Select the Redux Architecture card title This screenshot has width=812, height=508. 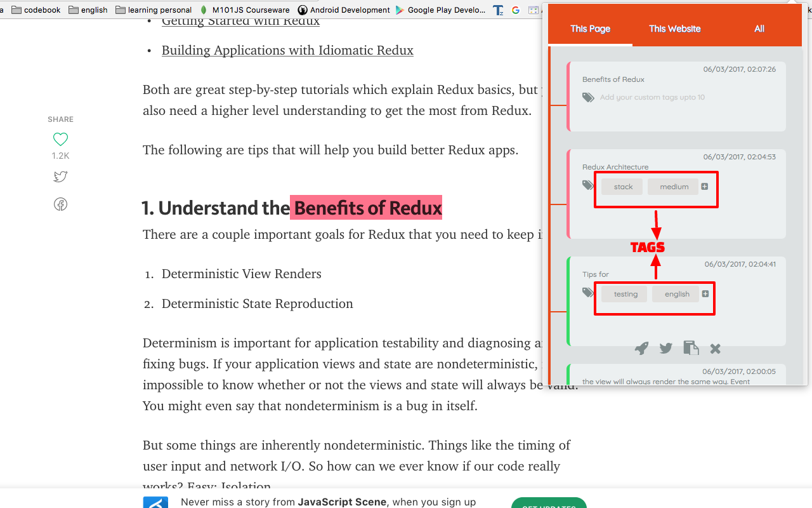pyautogui.click(x=615, y=167)
